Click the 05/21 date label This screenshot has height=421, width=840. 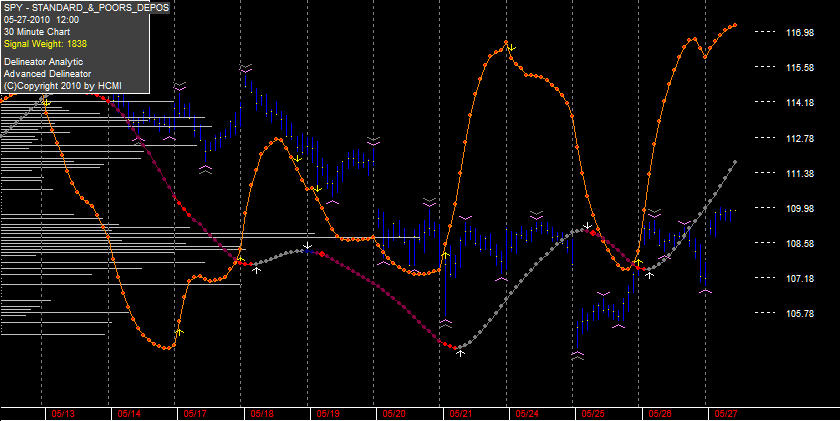[x=461, y=414]
